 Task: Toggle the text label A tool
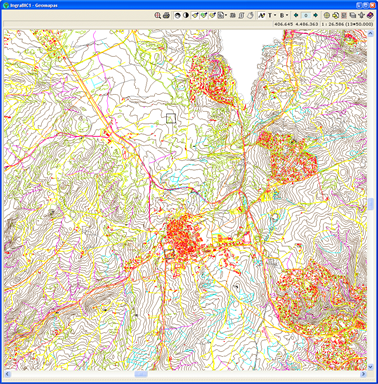pyautogui.click(x=261, y=15)
